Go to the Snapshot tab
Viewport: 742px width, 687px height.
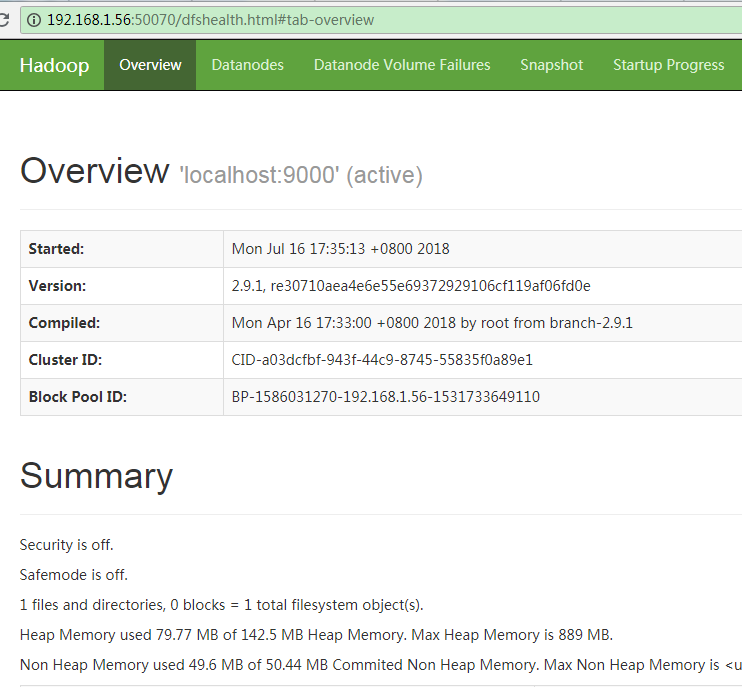point(551,65)
